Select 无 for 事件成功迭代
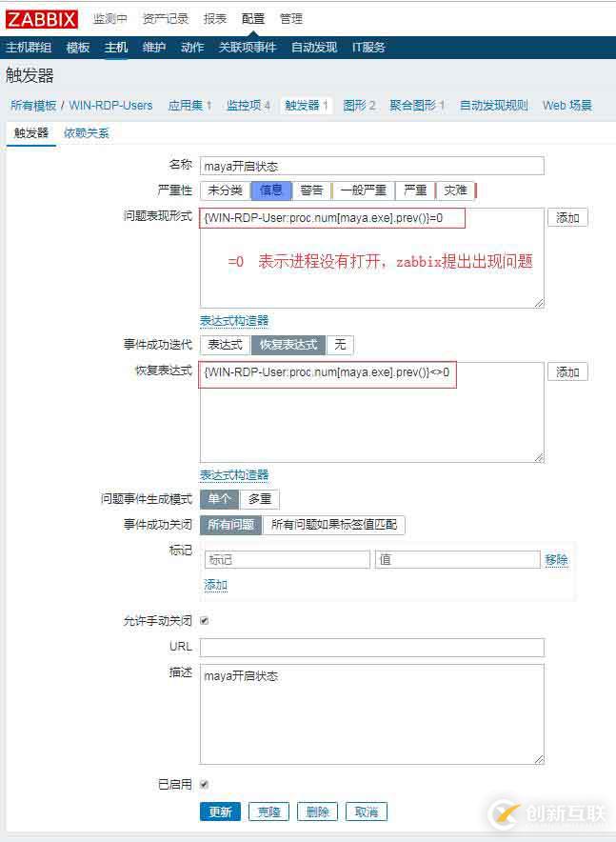 coord(340,345)
